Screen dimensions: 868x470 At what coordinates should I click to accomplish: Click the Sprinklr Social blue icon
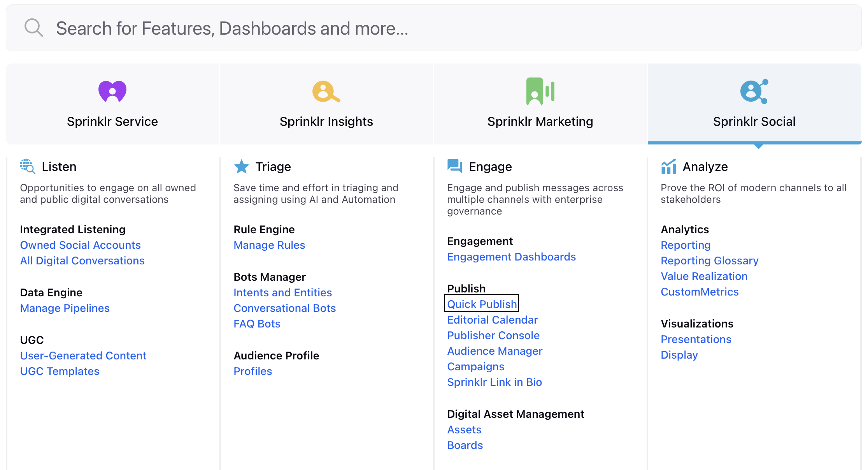(x=754, y=92)
